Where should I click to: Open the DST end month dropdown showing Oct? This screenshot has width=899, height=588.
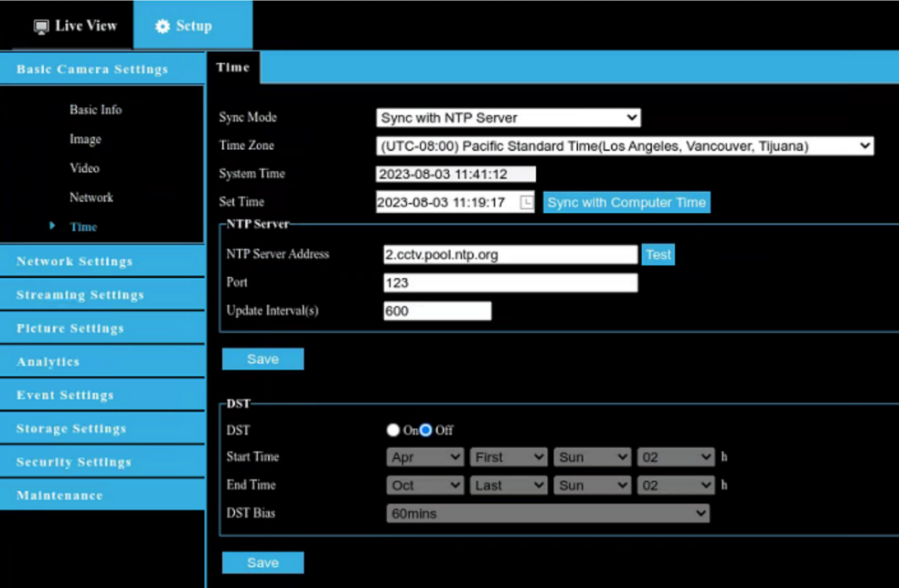pyautogui.click(x=424, y=485)
